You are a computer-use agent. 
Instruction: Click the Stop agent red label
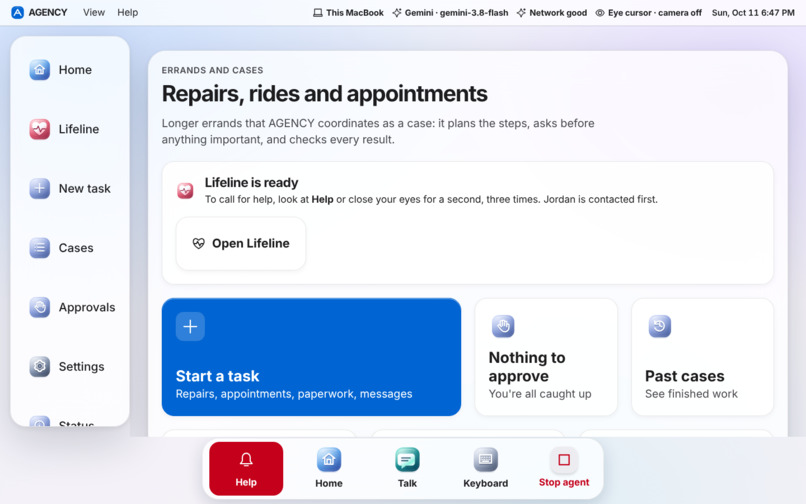[564, 482]
